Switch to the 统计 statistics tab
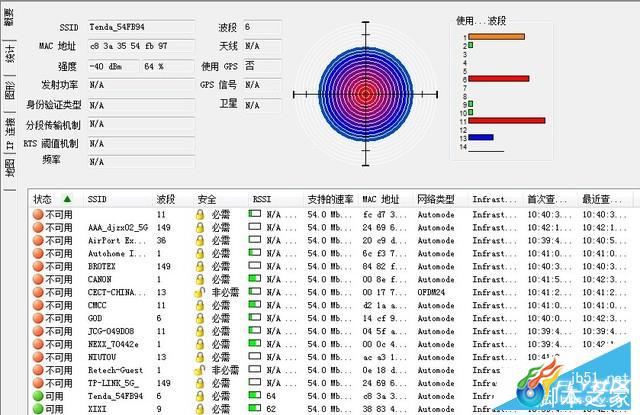This screenshot has height=415, width=640. point(9,53)
